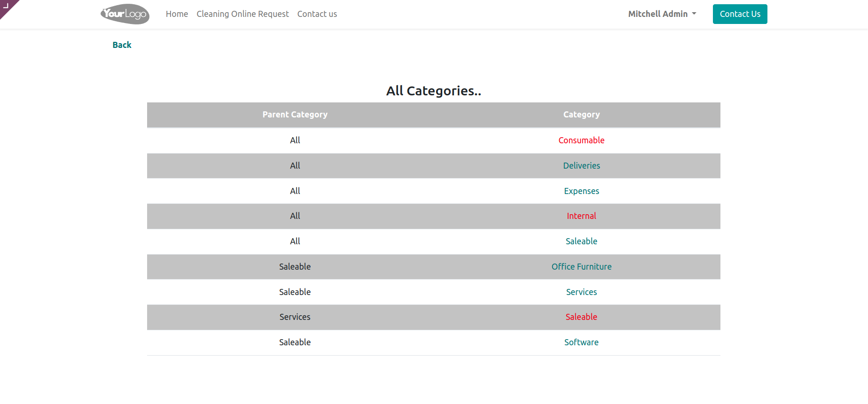Open the Consumable category link
The image size is (868, 404).
pos(581,140)
